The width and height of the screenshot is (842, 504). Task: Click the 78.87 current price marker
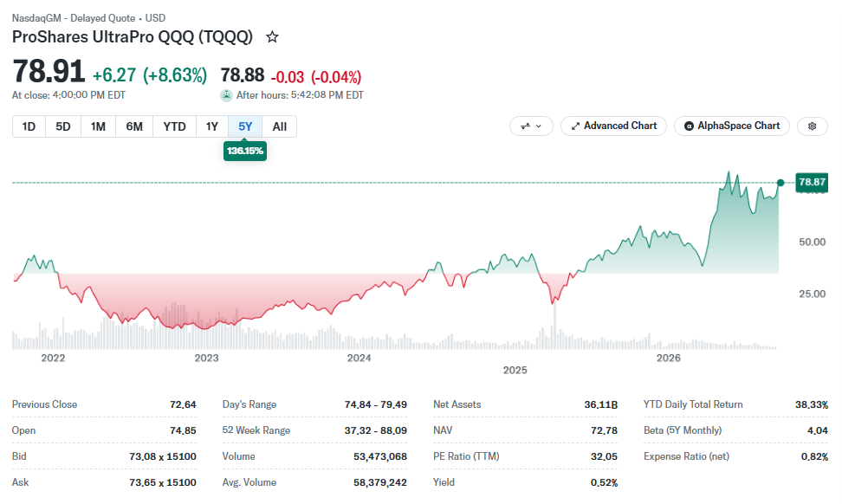click(812, 182)
